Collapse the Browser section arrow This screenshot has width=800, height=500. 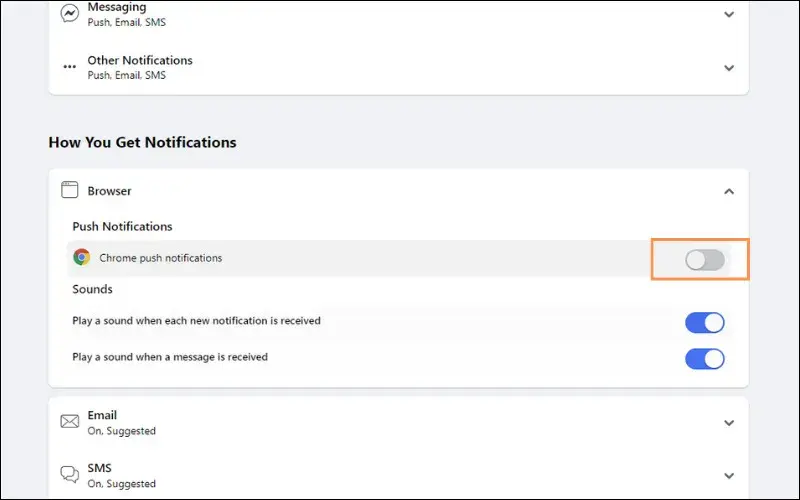(729, 191)
